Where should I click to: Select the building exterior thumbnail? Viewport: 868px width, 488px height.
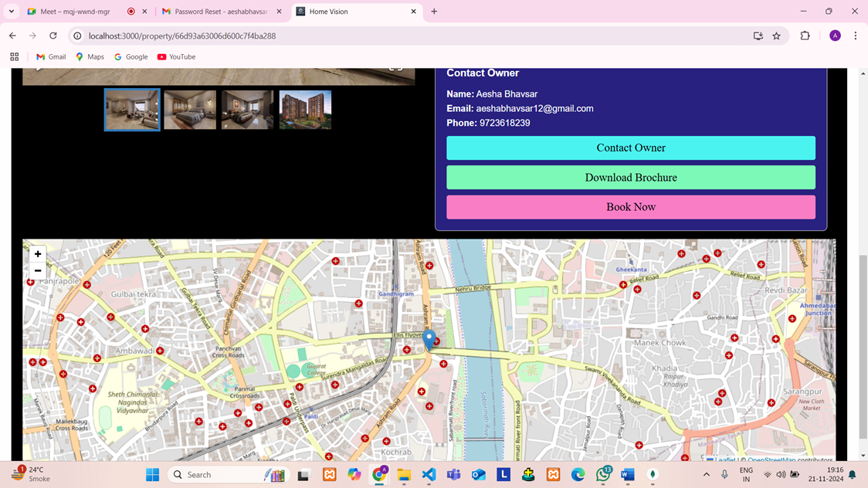coord(305,109)
